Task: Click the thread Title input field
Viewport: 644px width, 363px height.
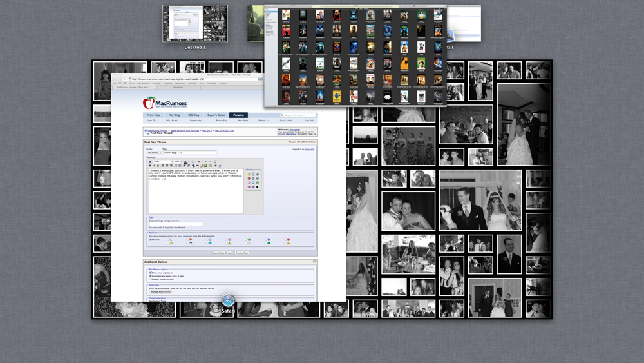Action: tap(189, 153)
